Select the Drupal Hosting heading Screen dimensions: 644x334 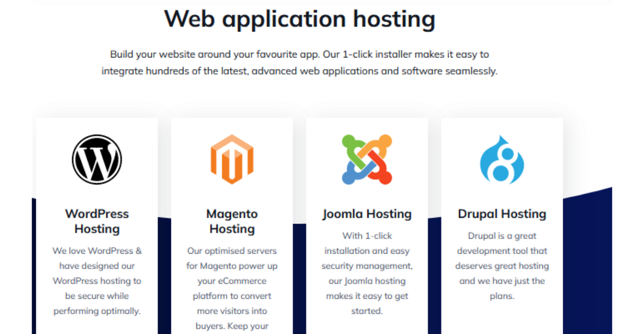pos(502,214)
